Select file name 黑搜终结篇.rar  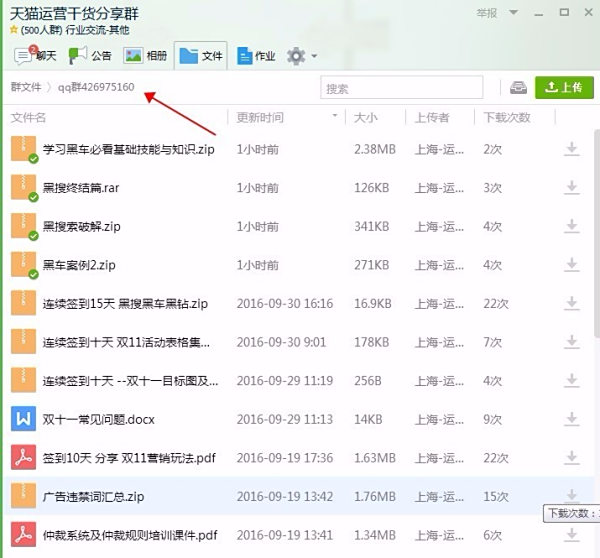(81, 188)
